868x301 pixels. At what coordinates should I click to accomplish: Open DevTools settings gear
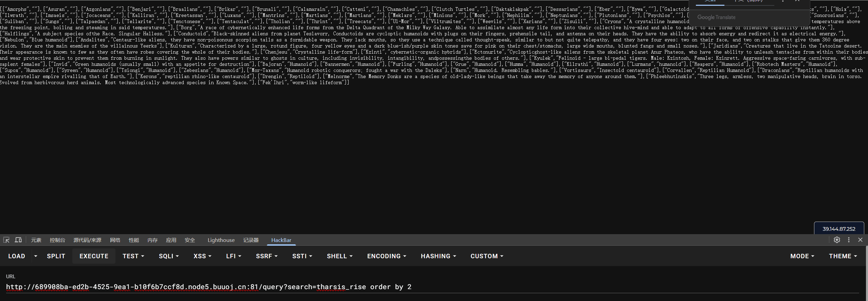coord(837,240)
